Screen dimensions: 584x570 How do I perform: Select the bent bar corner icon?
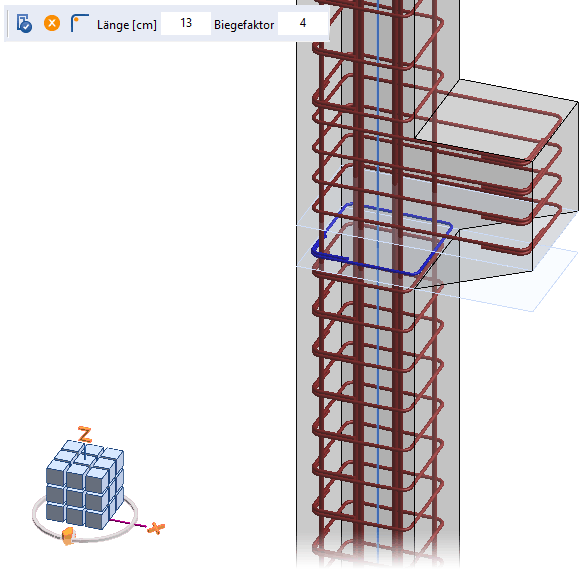coord(79,23)
